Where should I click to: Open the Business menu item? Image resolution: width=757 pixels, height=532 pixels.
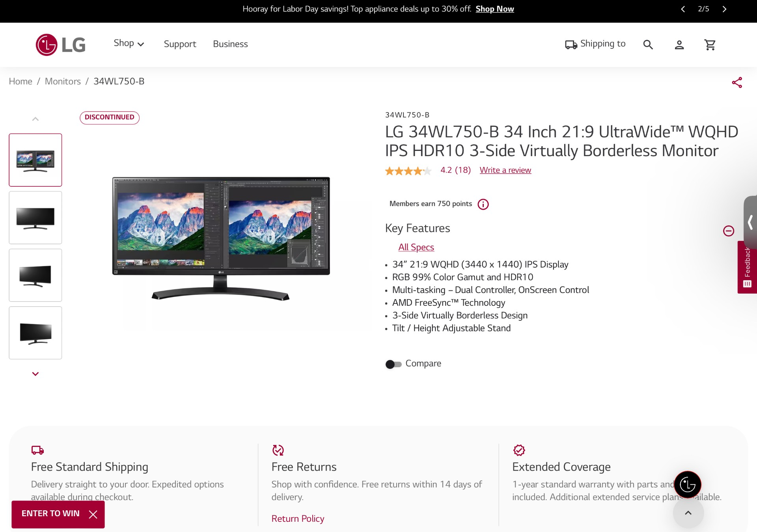coord(230,44)
